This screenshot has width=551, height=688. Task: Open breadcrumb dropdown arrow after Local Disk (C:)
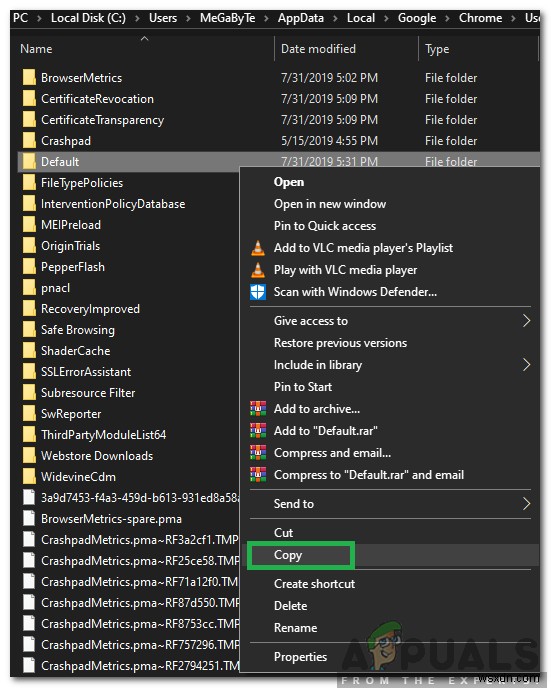pos(137,18)
